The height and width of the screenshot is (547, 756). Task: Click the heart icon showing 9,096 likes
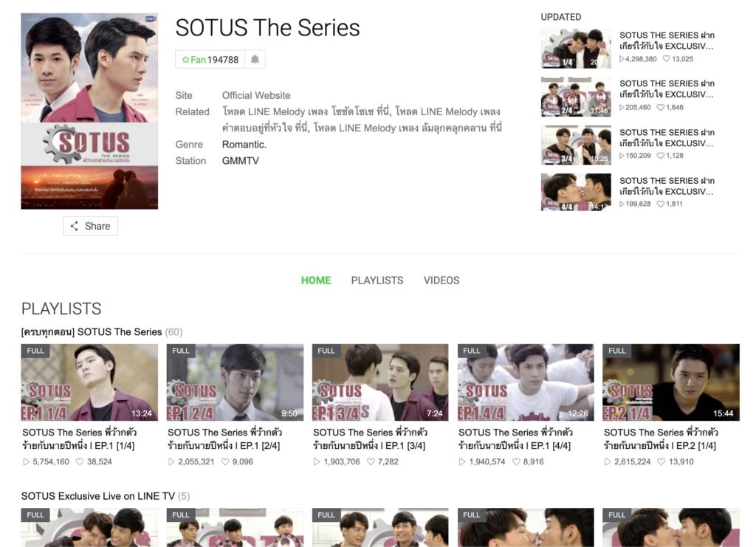point(225,461)
